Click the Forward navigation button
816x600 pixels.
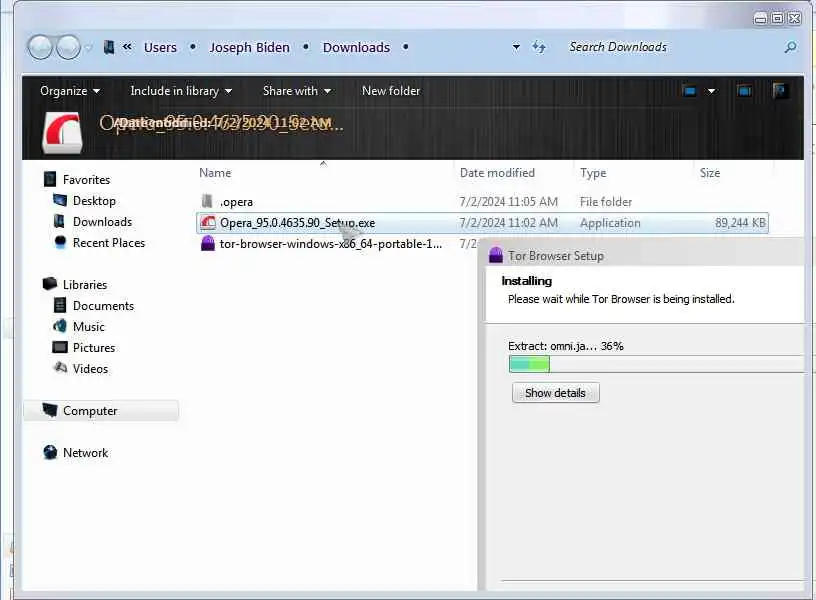68,47
